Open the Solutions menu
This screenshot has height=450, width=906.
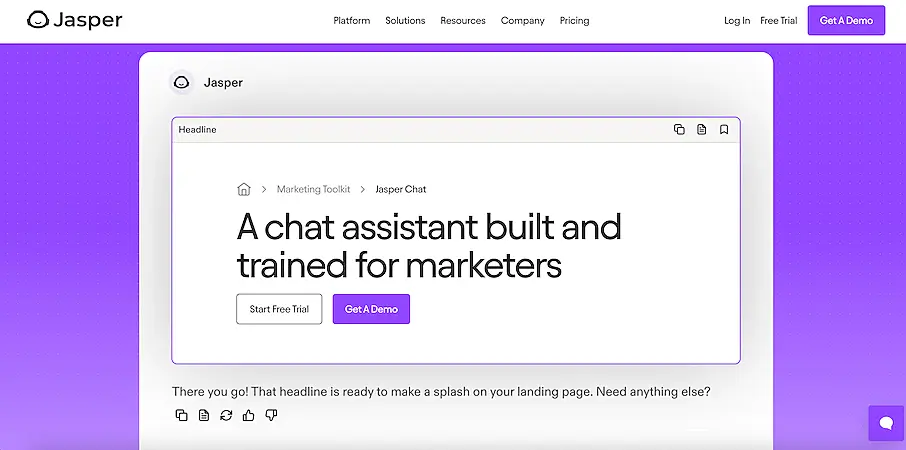pos(405,21)
